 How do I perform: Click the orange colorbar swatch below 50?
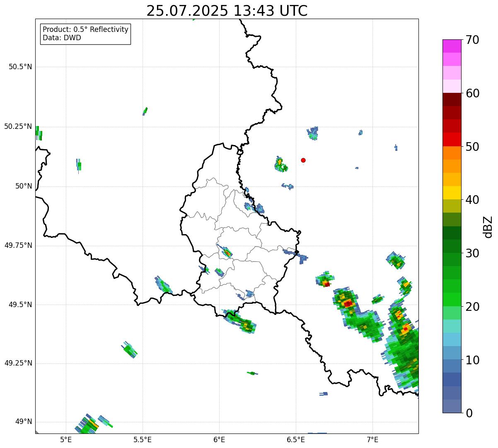click(x=452, y=153)
